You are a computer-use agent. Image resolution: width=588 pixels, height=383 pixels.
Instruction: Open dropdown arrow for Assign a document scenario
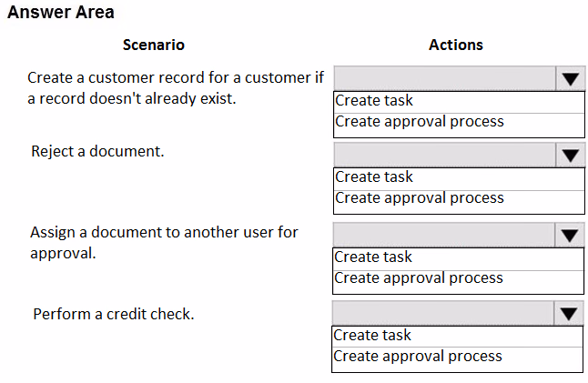[569, 236]
